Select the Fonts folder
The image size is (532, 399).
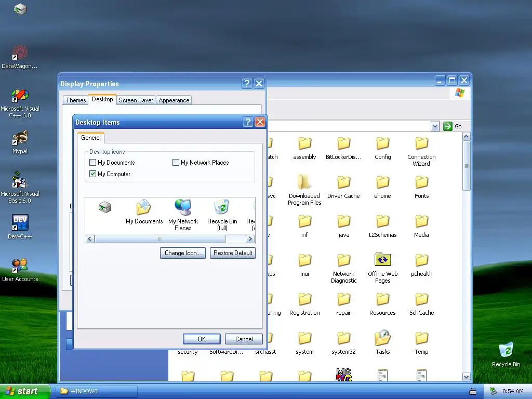point(421,187)
